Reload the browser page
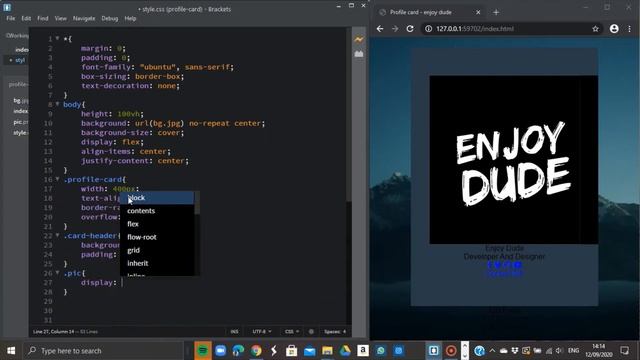The image size is (640, 360). coord(410,29)
